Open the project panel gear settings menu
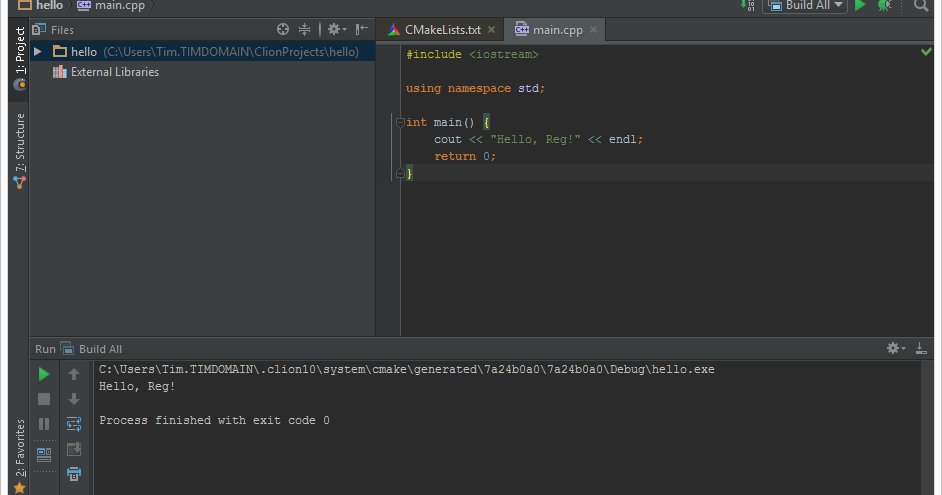This screenshot has width=942, height=495. (x=336, y=29)
